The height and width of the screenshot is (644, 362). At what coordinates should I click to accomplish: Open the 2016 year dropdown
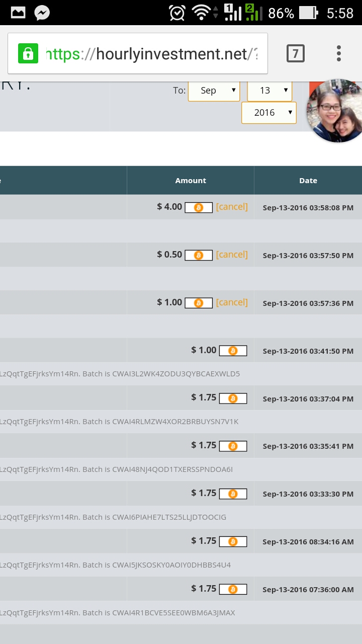click(268, 113)
